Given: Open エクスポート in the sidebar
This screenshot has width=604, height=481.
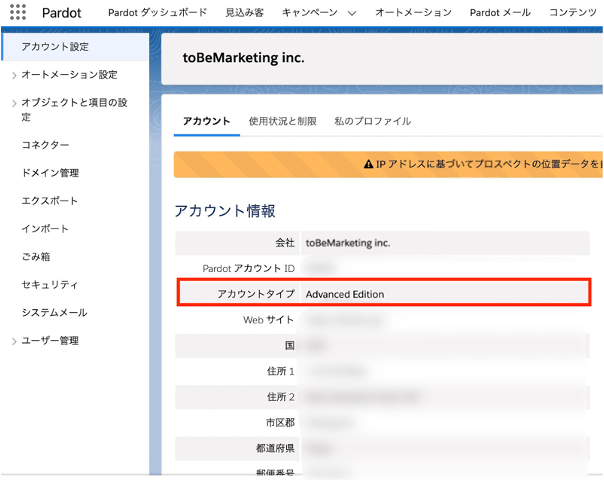Looking at the screenshot, I should [x=50, y=201].
